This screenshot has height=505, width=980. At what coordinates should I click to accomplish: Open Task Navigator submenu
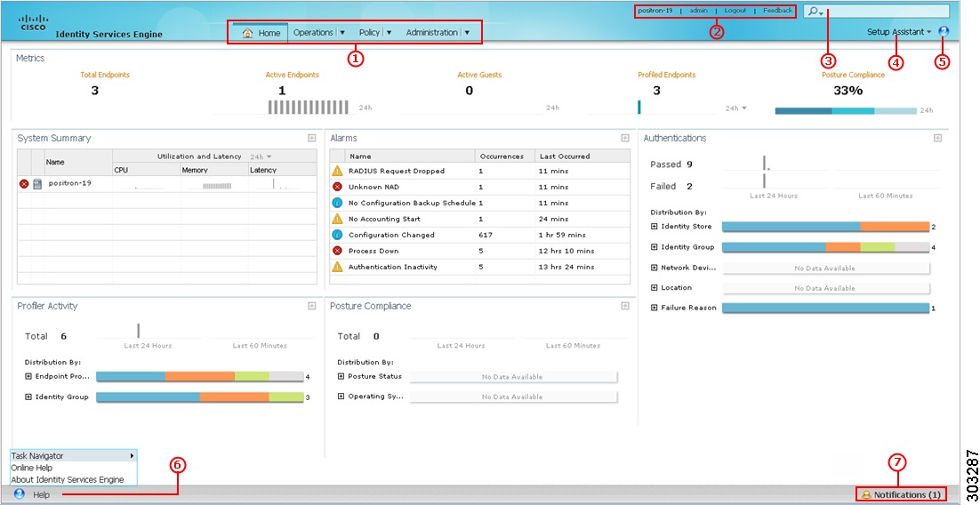[74, 455]
